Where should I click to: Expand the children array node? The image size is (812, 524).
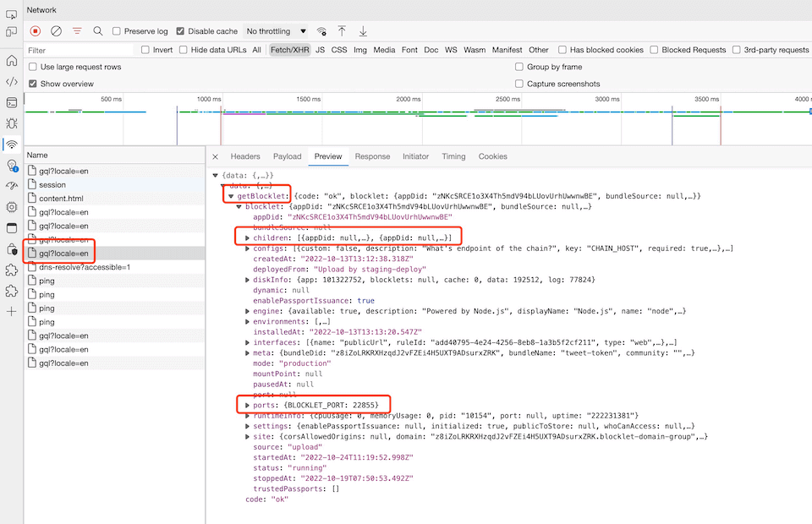coord(247,238)
